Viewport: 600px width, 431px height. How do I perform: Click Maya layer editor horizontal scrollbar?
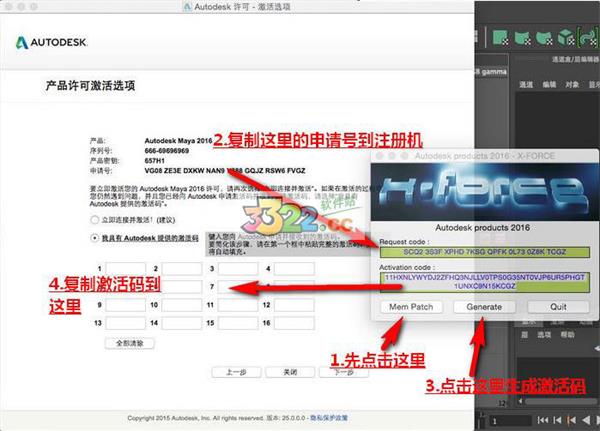561,402
